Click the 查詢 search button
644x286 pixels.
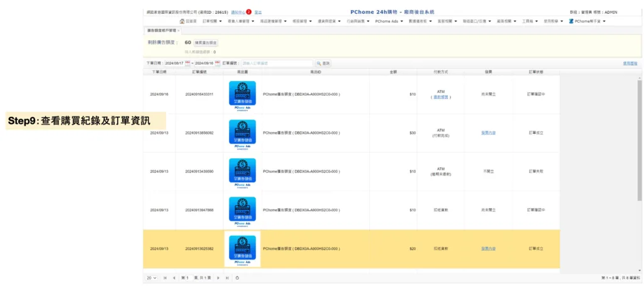(x=323, y=63)
